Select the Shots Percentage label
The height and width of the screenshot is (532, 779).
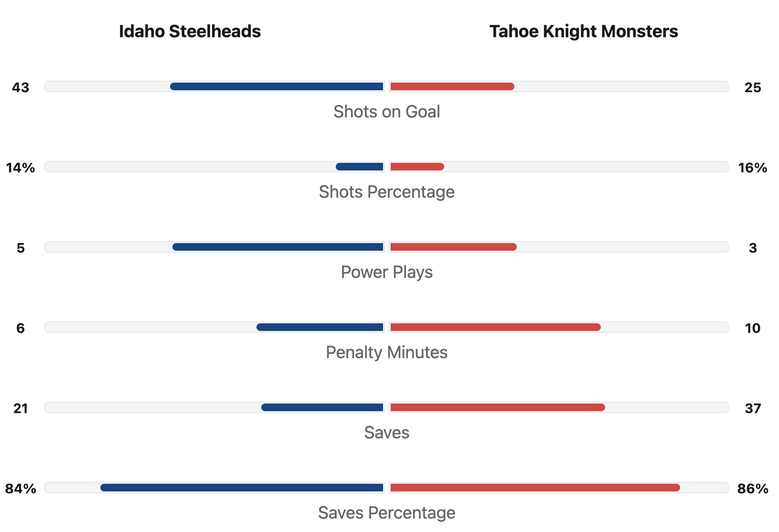386,192
